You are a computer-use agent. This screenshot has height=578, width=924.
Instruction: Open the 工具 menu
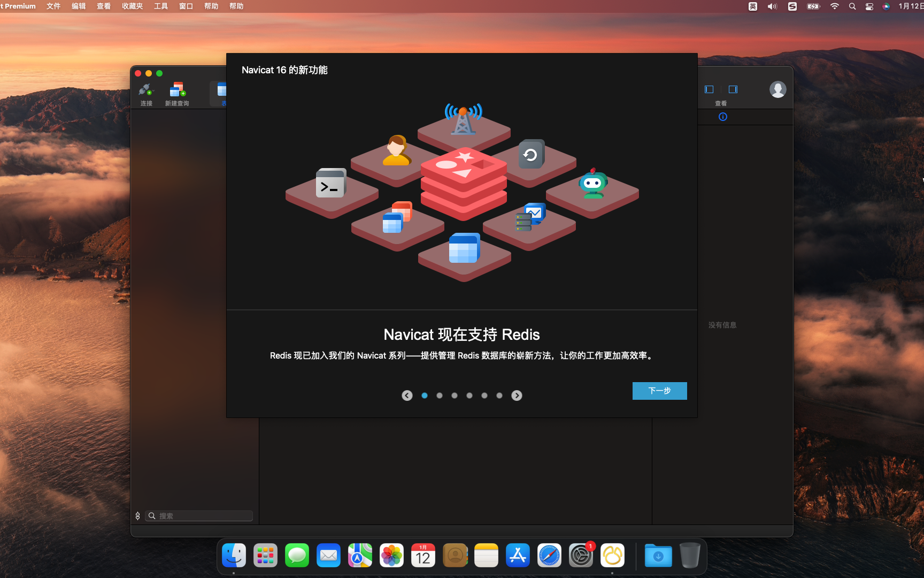coord(161,6)
